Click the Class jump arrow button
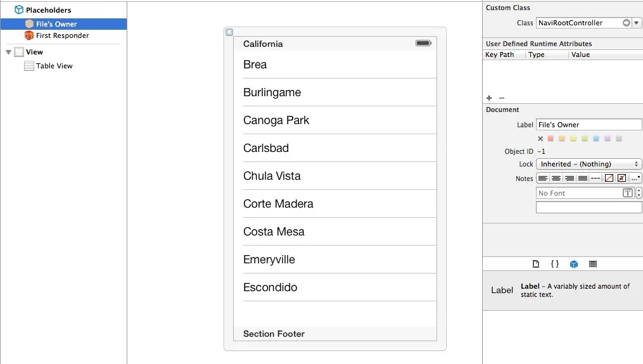Screen dimensions: 643x364 pyautogui.click(x=627, y=23)
